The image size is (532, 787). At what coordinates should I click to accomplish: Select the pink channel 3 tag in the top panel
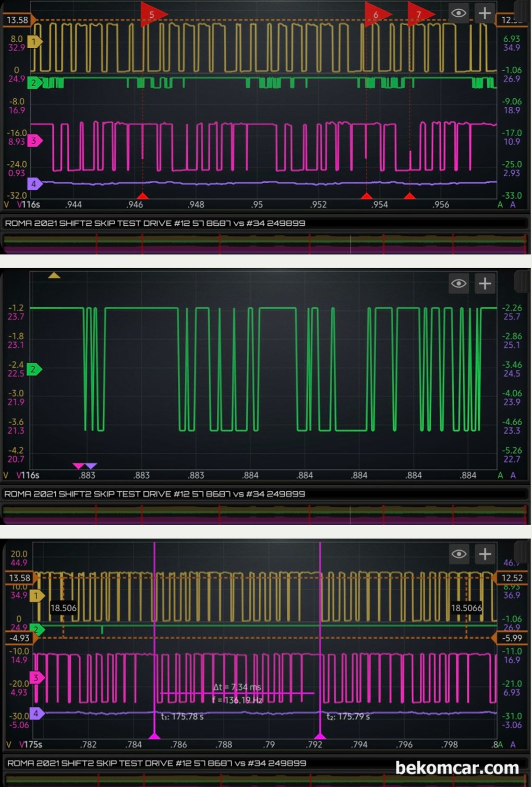click(34, 141)
